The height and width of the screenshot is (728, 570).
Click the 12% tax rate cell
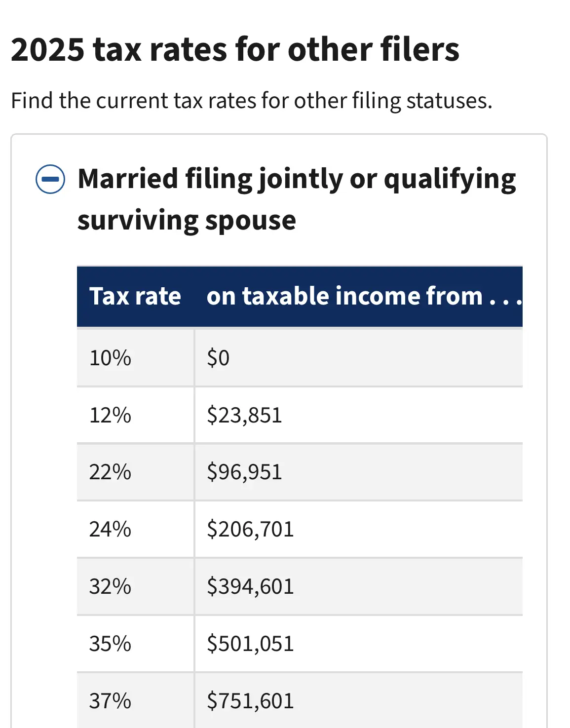click(136, 415)
